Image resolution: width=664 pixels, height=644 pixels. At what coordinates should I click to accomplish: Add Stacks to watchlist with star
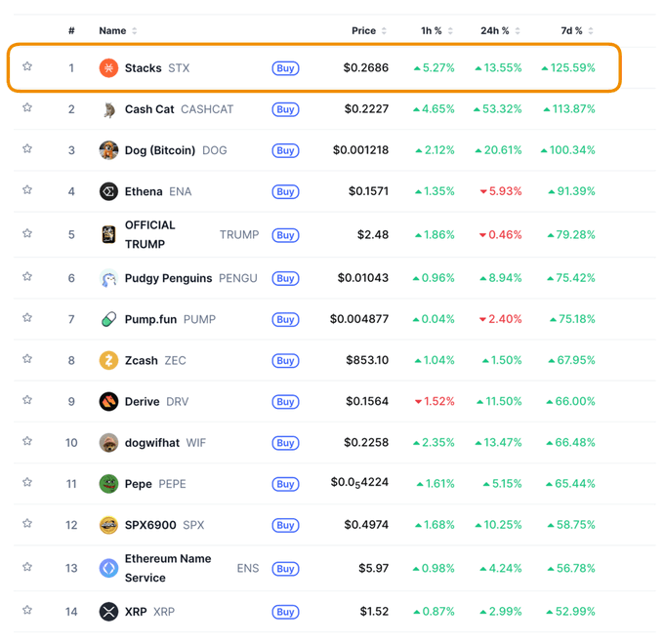[27, 66]
